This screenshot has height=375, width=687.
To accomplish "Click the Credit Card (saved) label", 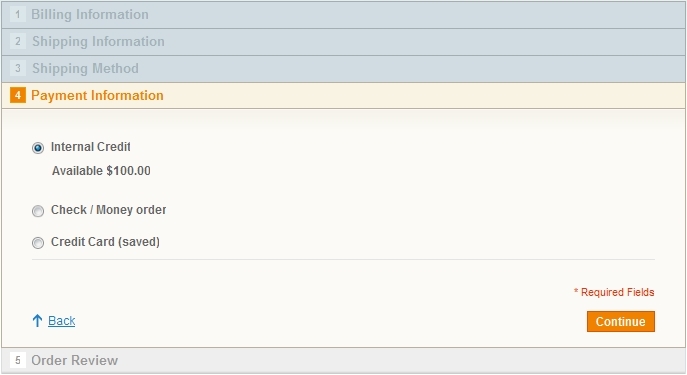I will point(105,242).
